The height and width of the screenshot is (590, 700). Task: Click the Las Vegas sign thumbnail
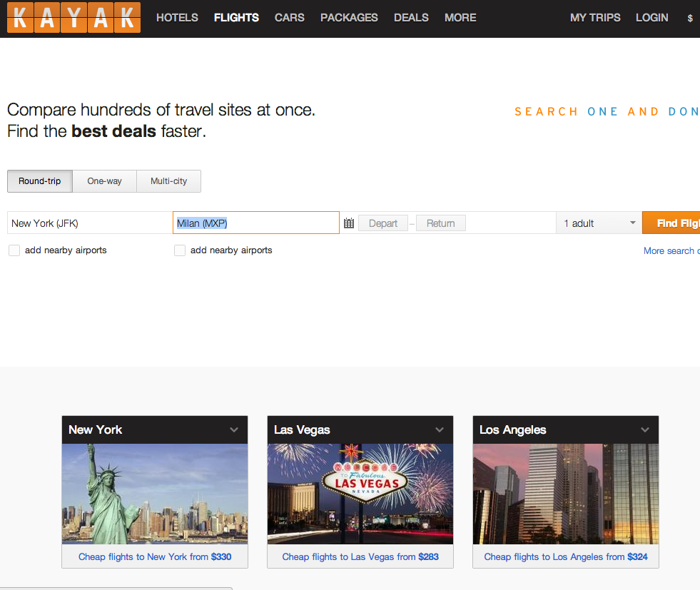point(360,494)
